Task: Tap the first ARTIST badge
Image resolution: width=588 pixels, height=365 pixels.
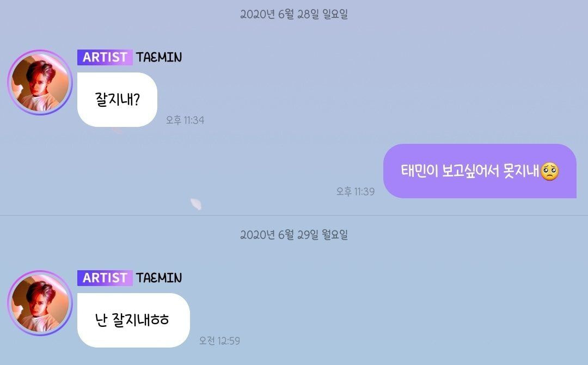Action: pos(105,57)
